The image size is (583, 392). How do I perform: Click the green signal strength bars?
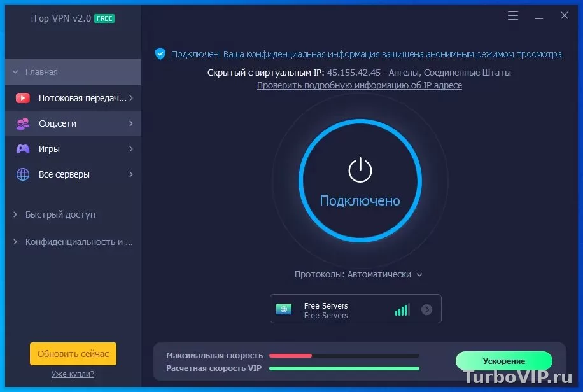click(402, 309)
